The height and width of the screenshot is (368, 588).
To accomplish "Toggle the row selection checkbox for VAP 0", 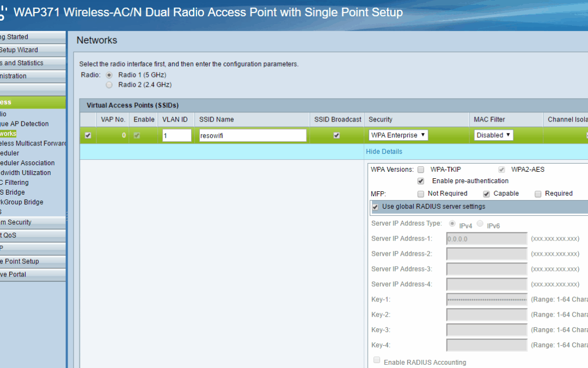I will pos(88,136).
